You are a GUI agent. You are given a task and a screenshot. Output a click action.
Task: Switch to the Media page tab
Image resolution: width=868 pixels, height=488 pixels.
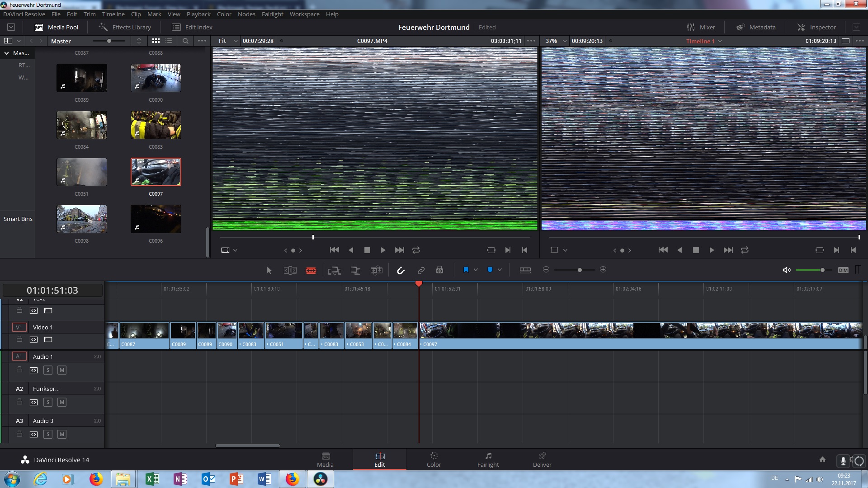(x=325, y=460)
